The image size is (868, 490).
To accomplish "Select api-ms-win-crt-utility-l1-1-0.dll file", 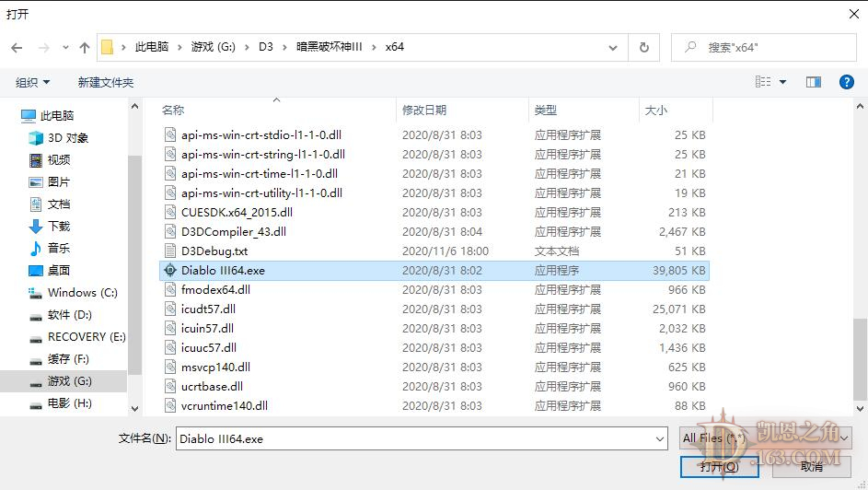I will (434, 193).
